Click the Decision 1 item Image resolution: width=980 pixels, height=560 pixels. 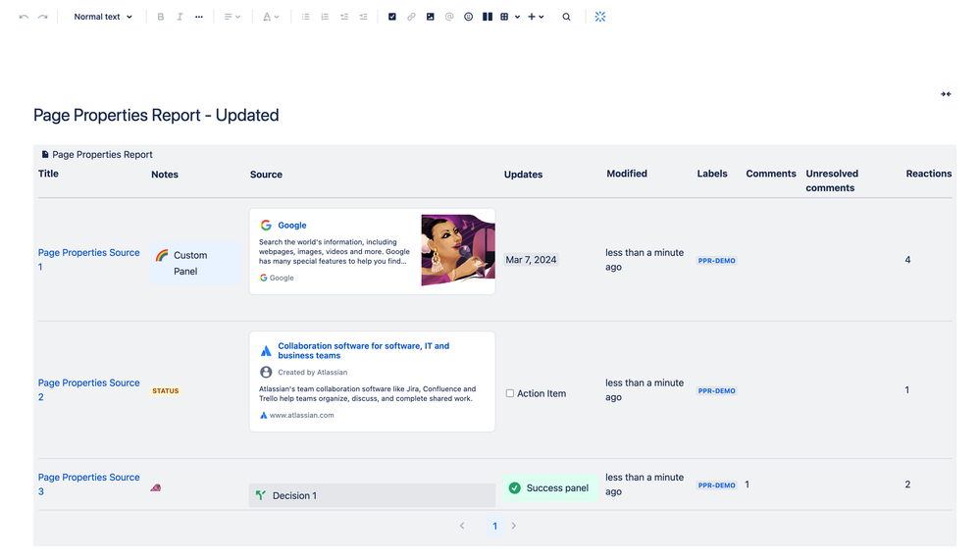point(372,495)
